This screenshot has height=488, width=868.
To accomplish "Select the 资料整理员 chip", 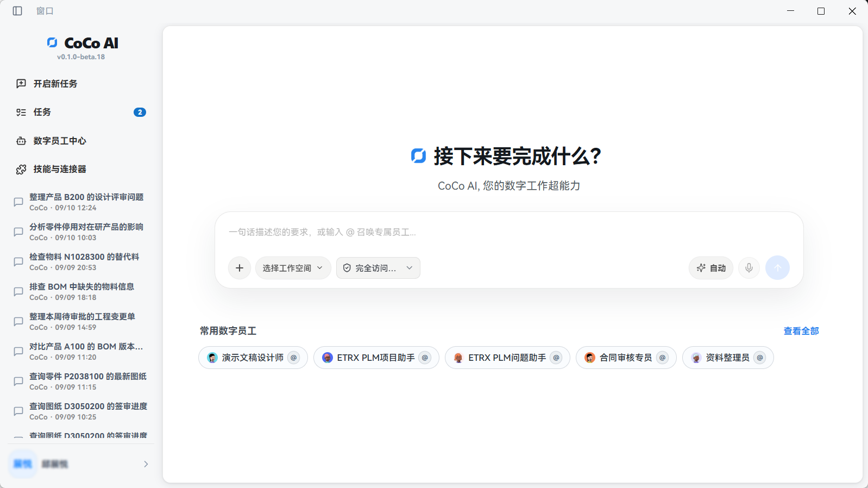I will coord(728,358).
